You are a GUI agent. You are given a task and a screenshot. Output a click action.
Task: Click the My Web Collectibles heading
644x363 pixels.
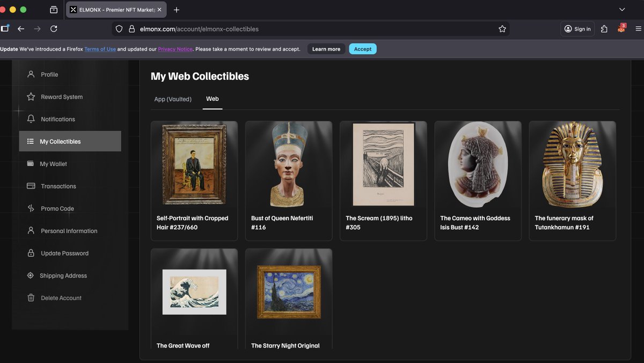click(200, 76)
